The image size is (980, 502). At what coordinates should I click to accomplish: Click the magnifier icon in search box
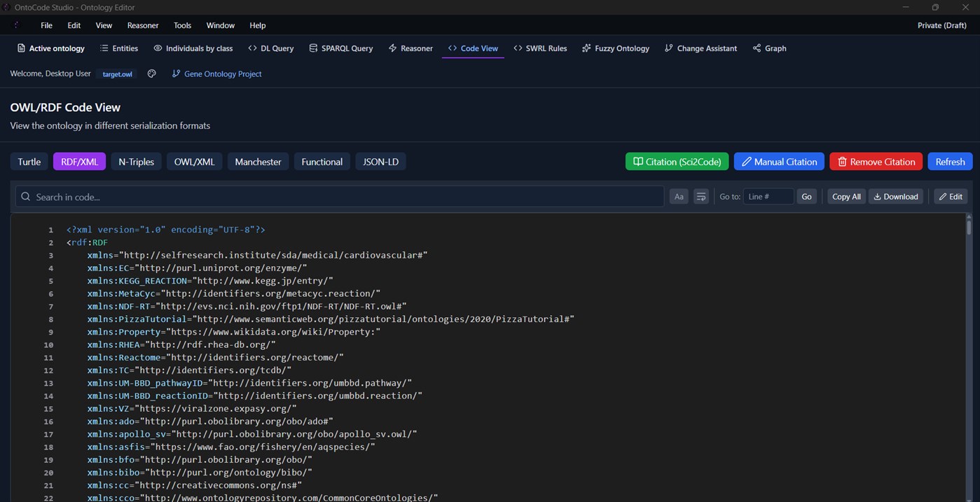(26, 197)
